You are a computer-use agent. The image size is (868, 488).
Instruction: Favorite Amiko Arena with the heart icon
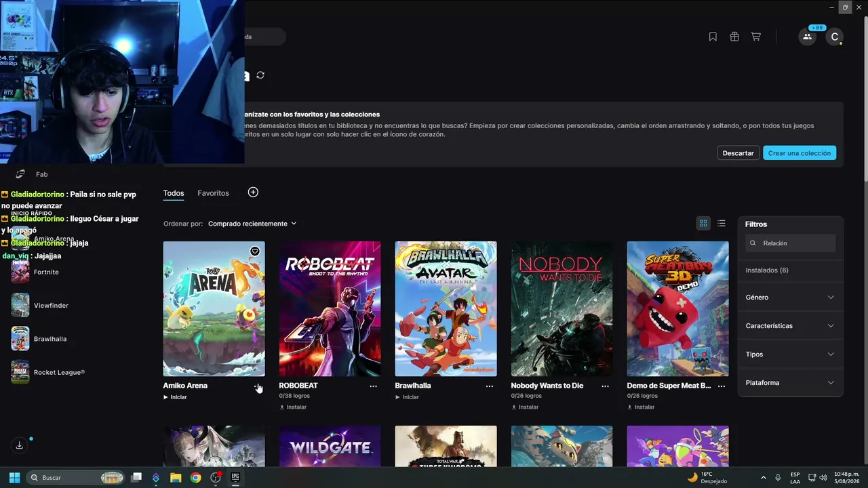[x=255, y=251]
